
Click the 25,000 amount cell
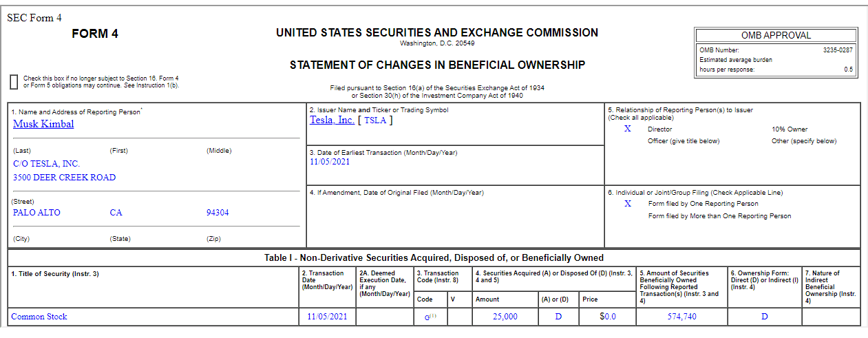pos(505,317)
